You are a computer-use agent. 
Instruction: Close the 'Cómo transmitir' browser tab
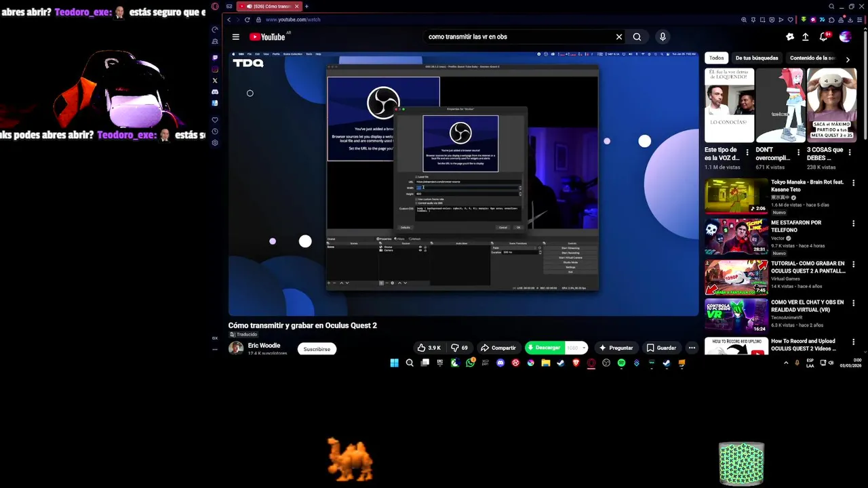(296, 6)
